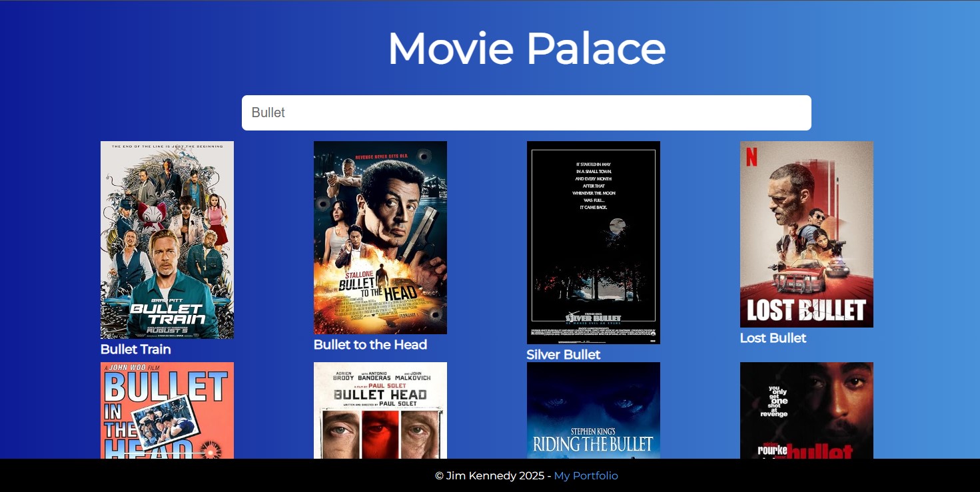980x492 pixels.
Task: Click the search field containing "Bullet"
Action: (526, 113)
